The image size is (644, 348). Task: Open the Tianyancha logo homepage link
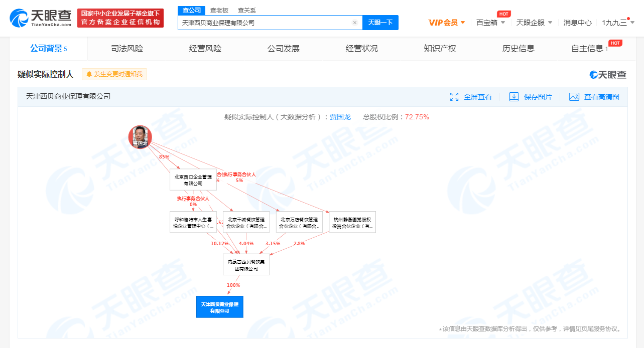coord(41,18)
